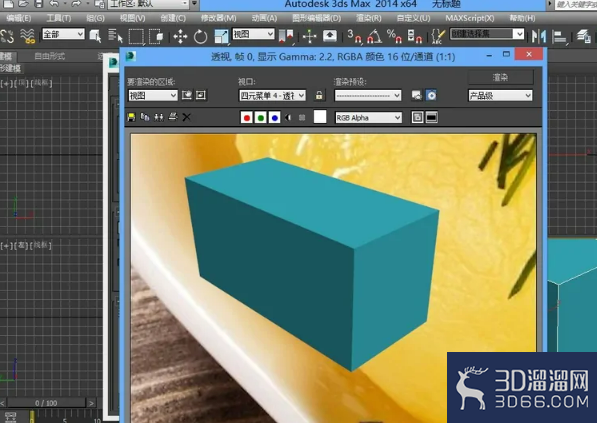Open Edit Named Selection Sets icon
597x423 pixels.
click(437, 36)
